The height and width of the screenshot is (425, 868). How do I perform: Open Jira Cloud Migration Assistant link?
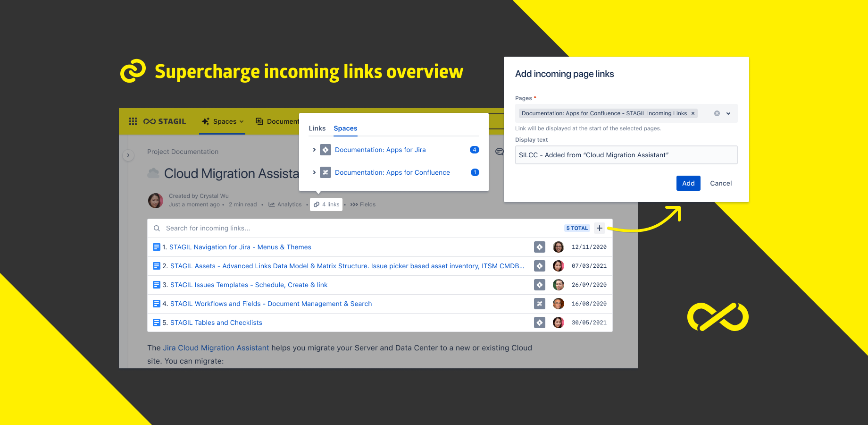(x=216, y=348)
